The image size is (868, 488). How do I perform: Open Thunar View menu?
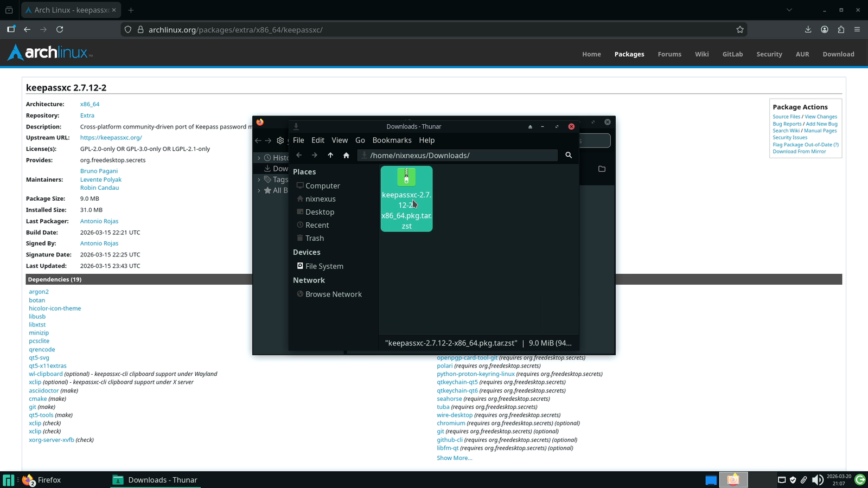[340, 140]
